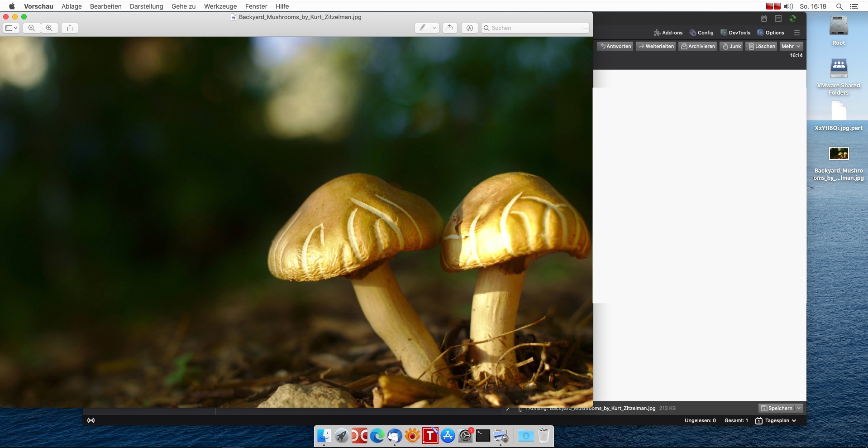Open the Darstellung menu
This screenshot has height=448, width=868.
(x=146, y=6)
